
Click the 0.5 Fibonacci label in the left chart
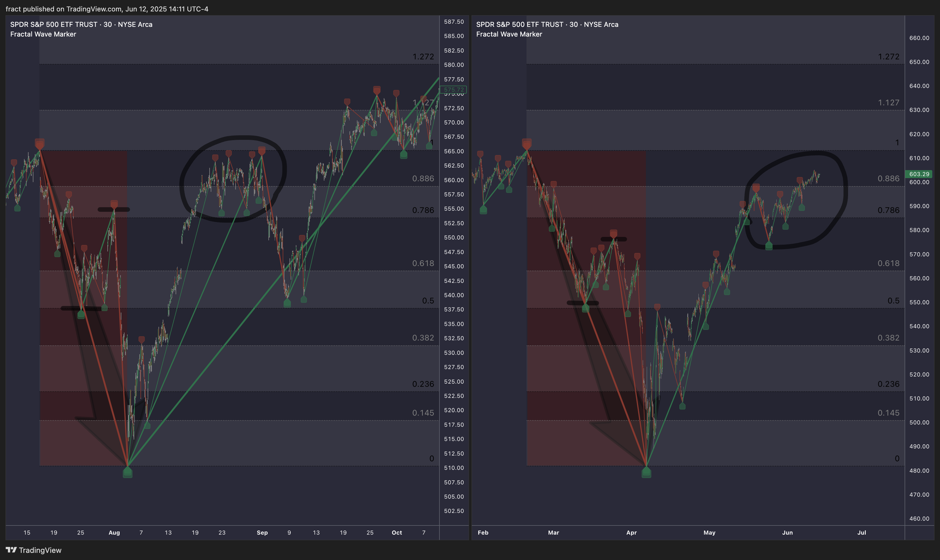pyautogui.click(x=428, y=301)
